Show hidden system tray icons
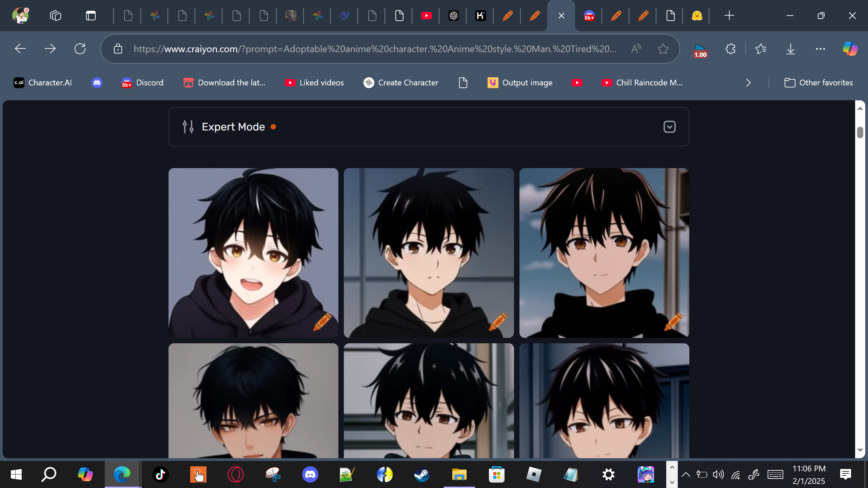Image resolution: width=868 pixels, height=488 pixels. click(686, 474)
